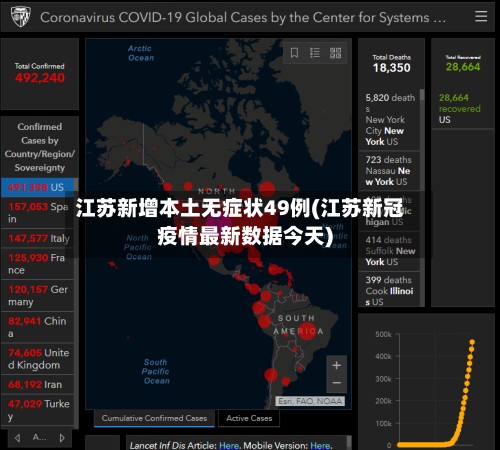
Task: Select Iran with 68,192 cases
Action: (x=37, y=384)
